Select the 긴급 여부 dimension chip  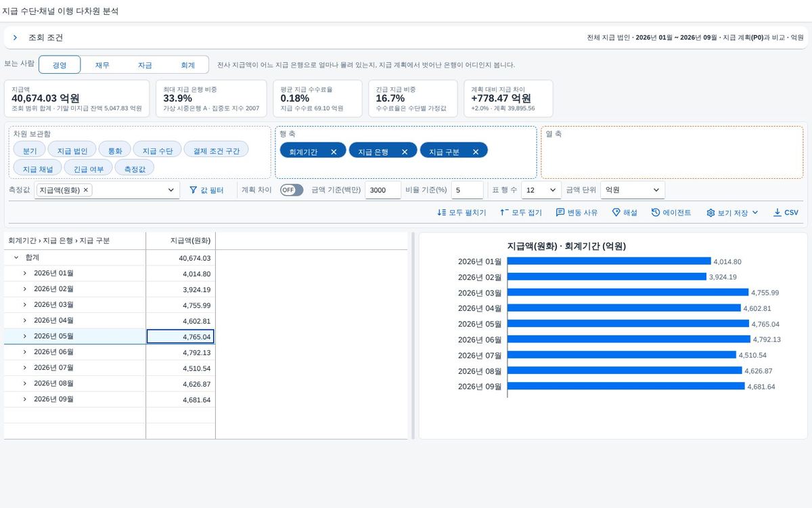click(x=89, y=168)
